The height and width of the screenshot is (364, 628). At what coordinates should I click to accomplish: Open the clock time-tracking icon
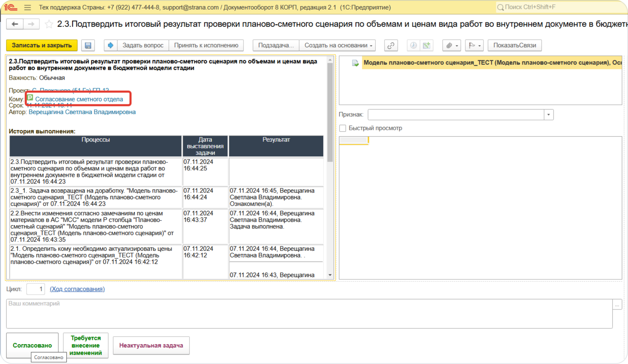[x=413, y=45]
